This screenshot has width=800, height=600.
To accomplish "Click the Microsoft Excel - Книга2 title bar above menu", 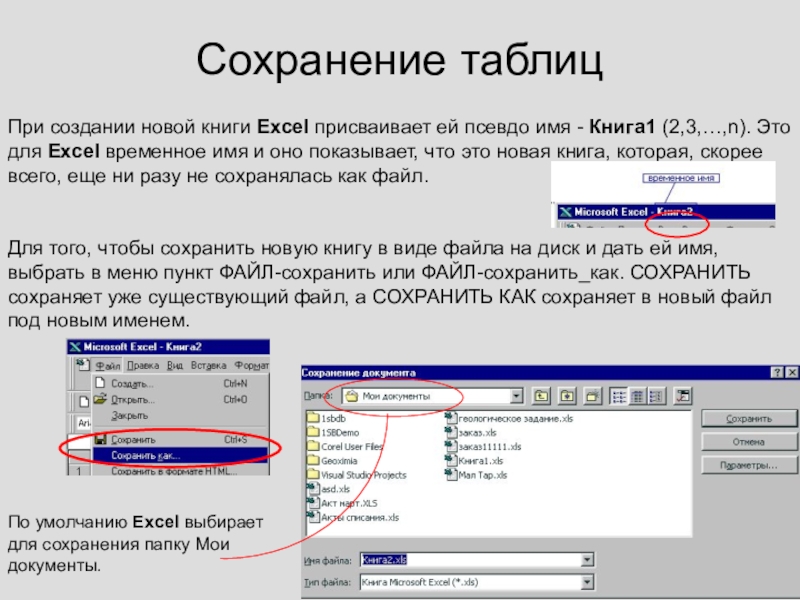I will click(x=168, y=347).
